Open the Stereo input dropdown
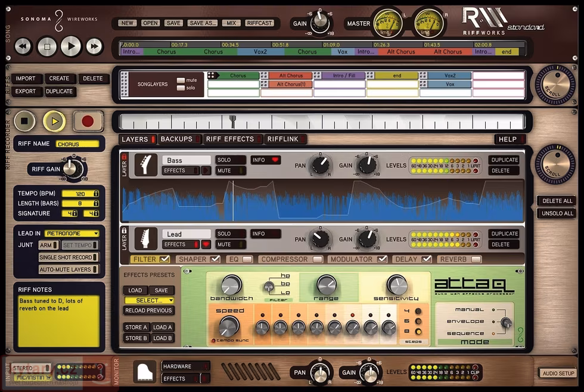The height and width of the screenshot is (392, 584). (x=32, y=368)
